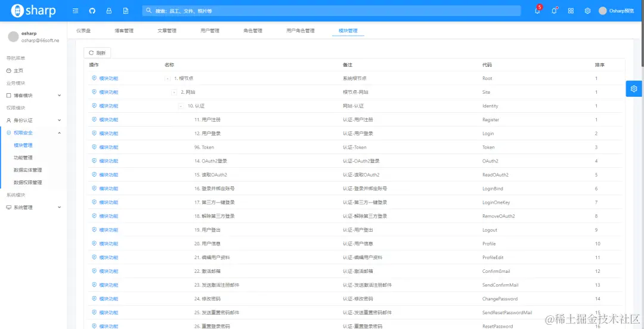
Task: Click shield icon in Identity row
Action: point(94,106)
